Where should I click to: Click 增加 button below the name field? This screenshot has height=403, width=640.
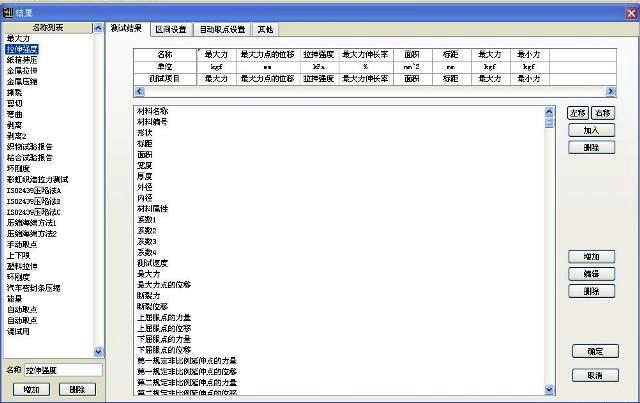coord(31,389)
